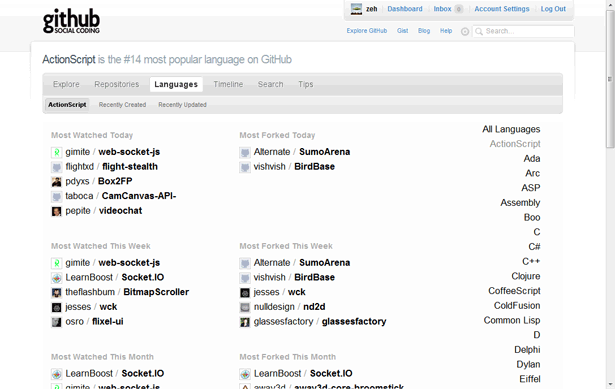
Task: Click pepite avatar icon
Action: coord(56,211)
